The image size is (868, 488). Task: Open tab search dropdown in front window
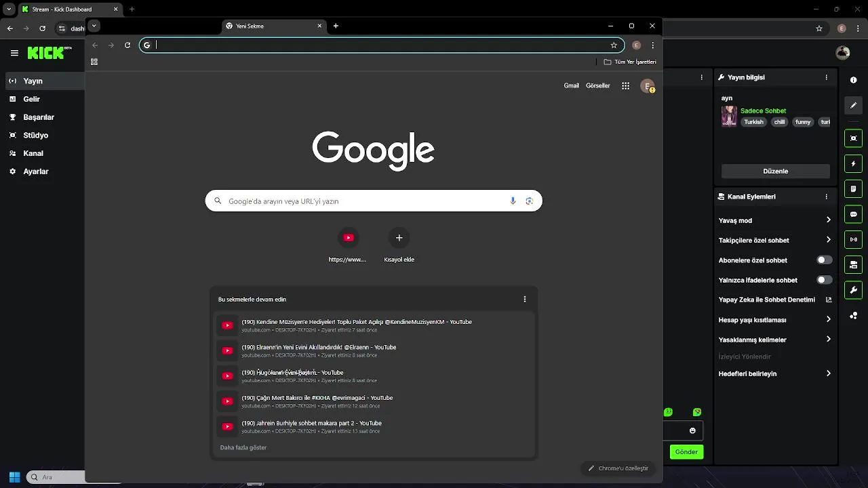point(94,26)
